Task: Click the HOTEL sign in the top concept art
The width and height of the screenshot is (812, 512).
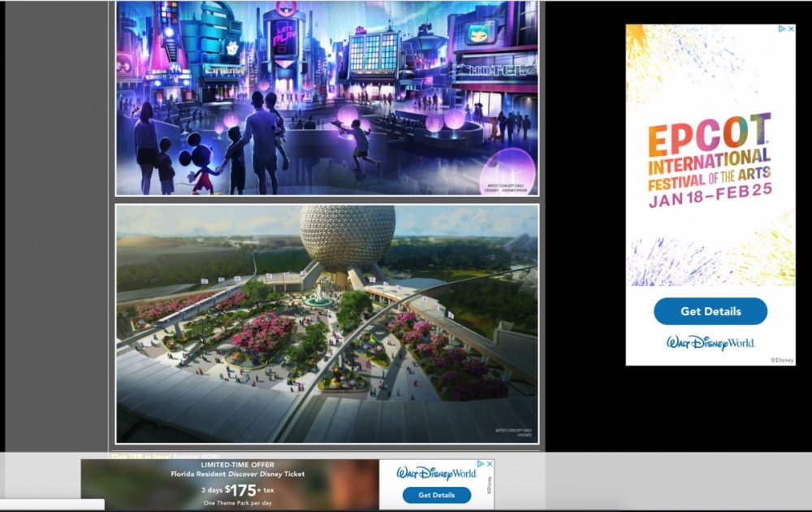Action: coord(496,71)
